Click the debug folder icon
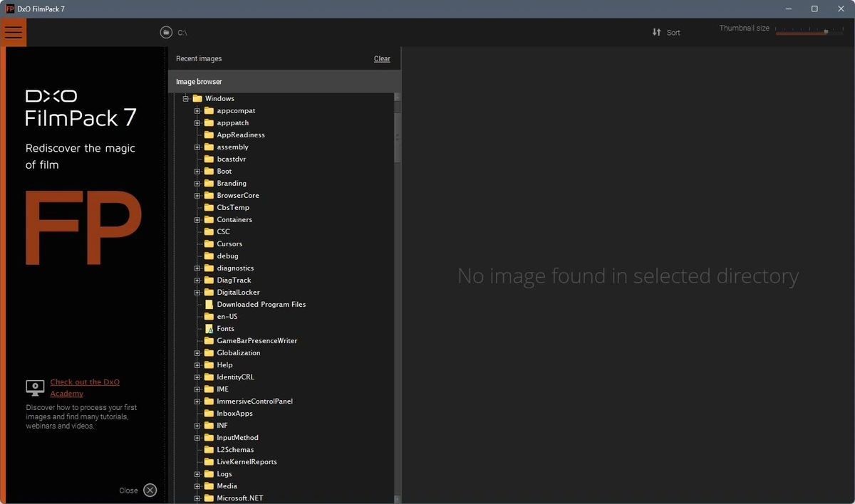This screenshot has width=855, height=504. click(x=209, y=256)
